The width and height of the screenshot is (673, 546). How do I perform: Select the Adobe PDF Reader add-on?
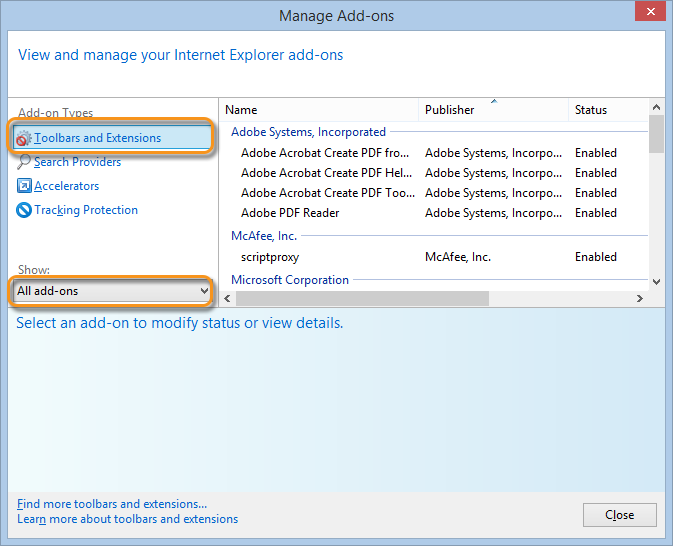(290, 213)
